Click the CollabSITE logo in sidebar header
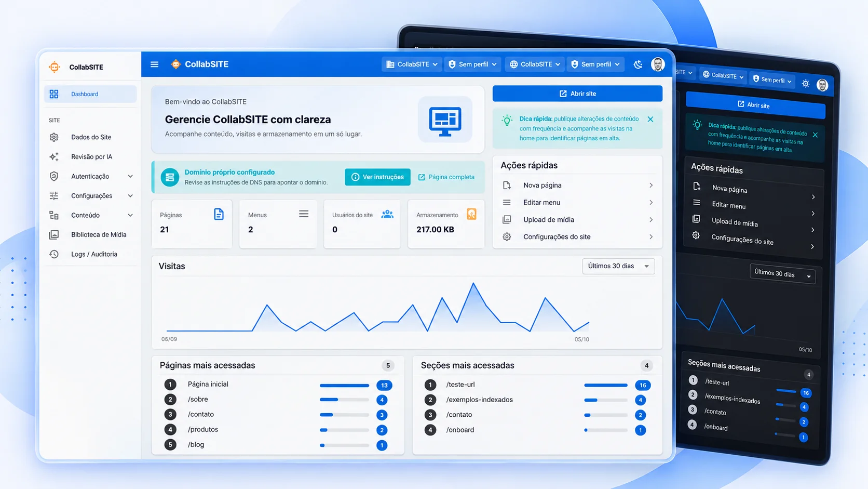The width and height of the screenshot is (868, 489). click(55, 67)
